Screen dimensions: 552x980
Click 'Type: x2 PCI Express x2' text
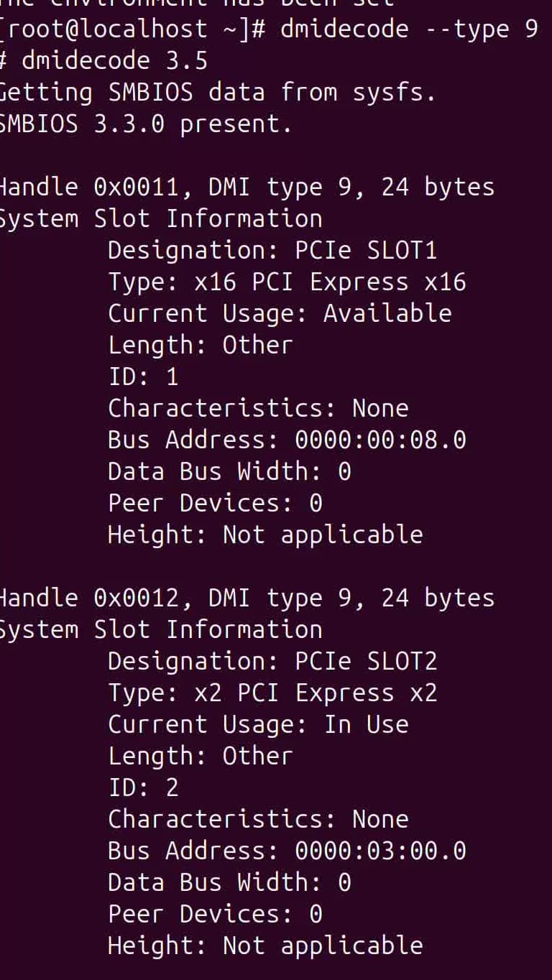tap(272, 693)
